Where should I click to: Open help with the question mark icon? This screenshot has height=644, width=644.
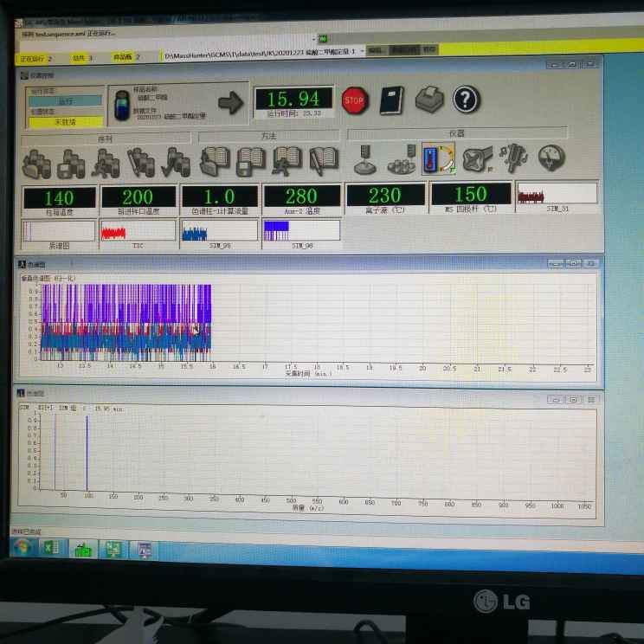point(466,100)
